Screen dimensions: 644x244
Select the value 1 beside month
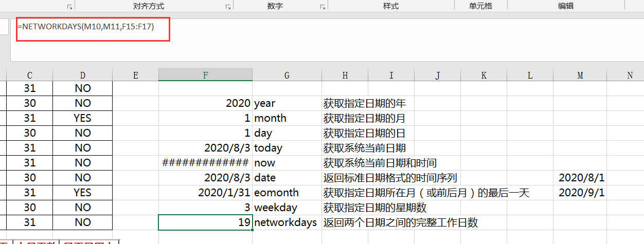206,118
